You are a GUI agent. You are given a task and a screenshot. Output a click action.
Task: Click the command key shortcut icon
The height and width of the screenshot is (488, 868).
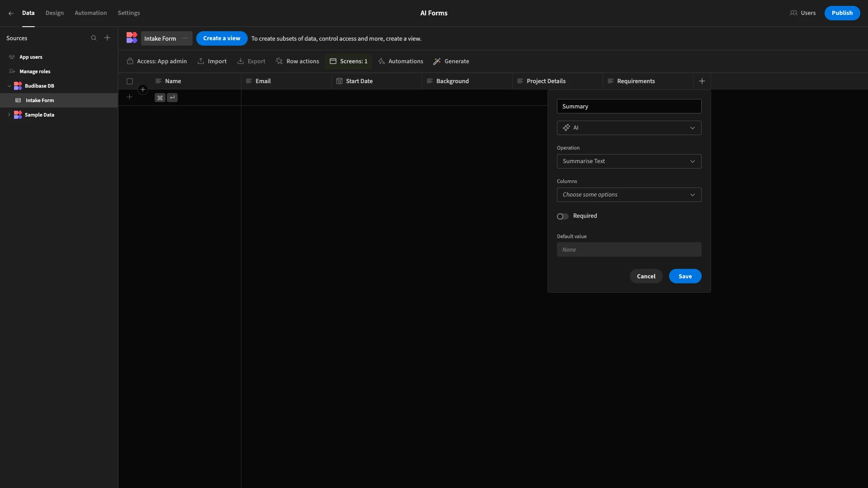pos(160,98)
